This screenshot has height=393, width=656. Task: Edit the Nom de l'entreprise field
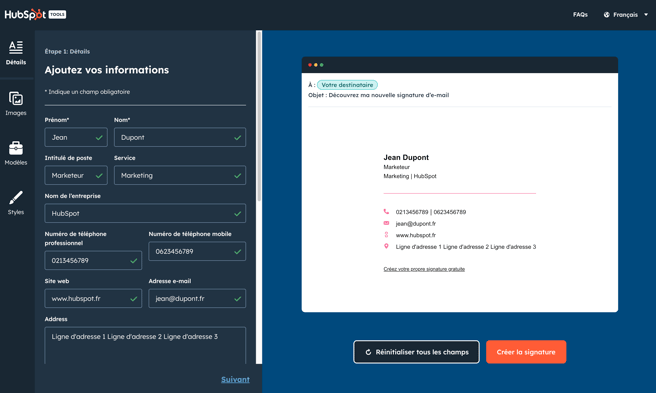[145, 213]
